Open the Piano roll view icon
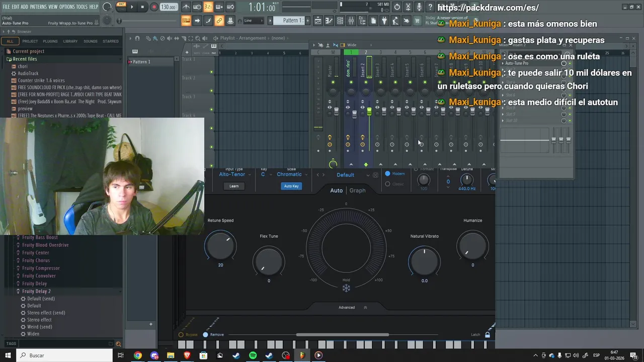 click(x=329, y=21)
